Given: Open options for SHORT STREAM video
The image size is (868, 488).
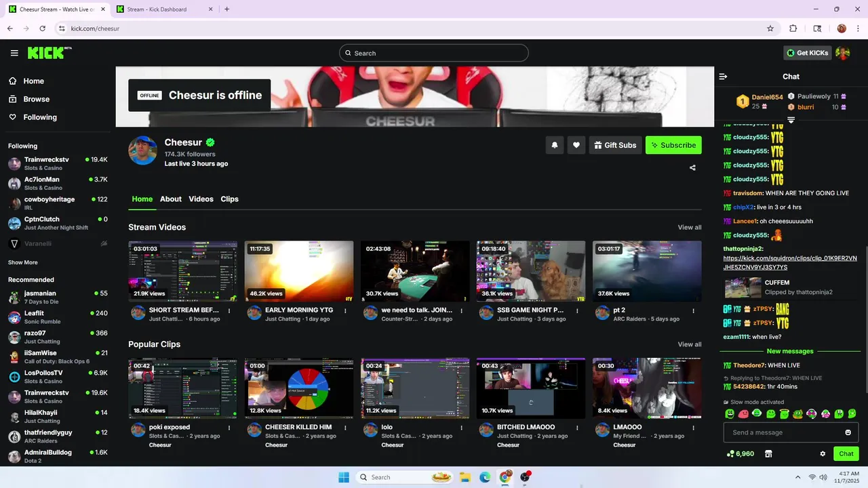Looking at the screenshot, I should click(x=229, y=311).
